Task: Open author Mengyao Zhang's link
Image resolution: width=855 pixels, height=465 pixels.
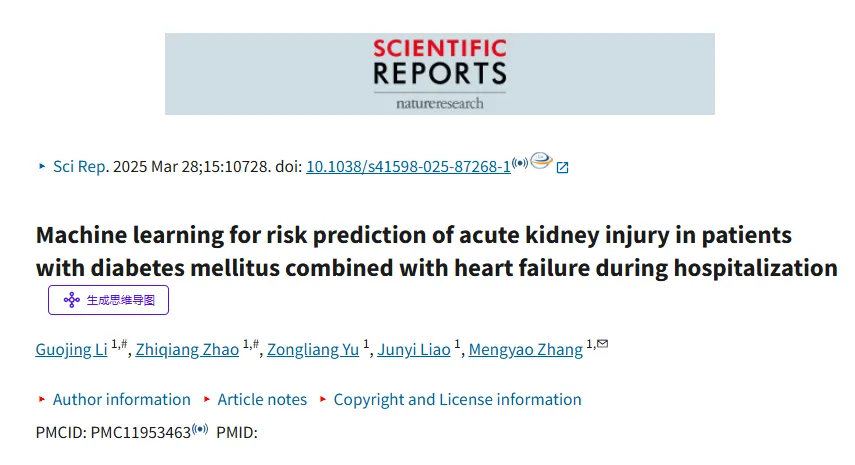Action: pos(526,349)
